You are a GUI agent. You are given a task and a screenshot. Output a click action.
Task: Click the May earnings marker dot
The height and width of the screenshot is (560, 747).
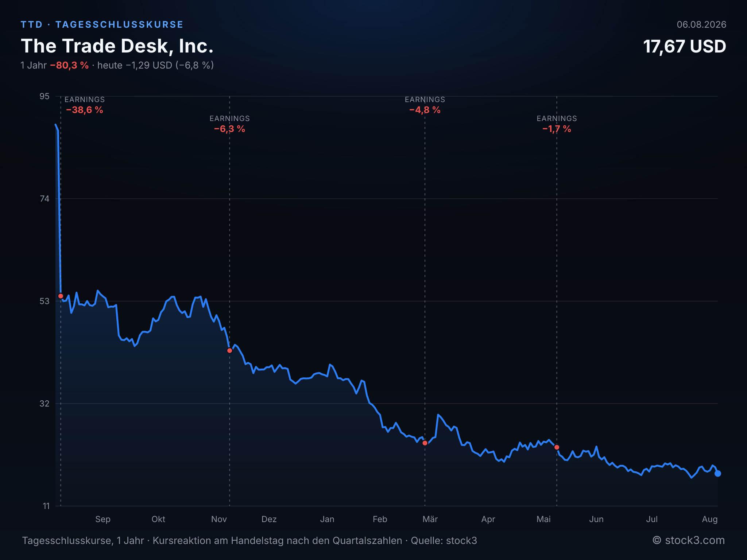(x=557, y=447)
